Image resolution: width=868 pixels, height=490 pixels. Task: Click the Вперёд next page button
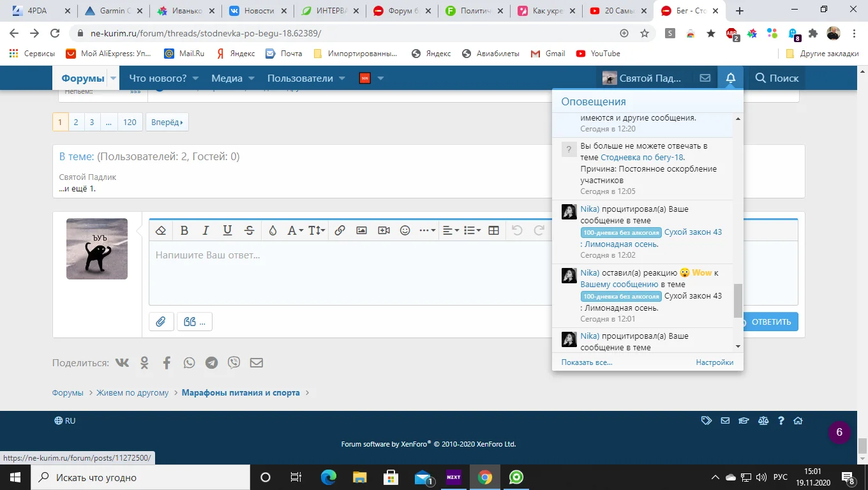[x=167, y=122]
